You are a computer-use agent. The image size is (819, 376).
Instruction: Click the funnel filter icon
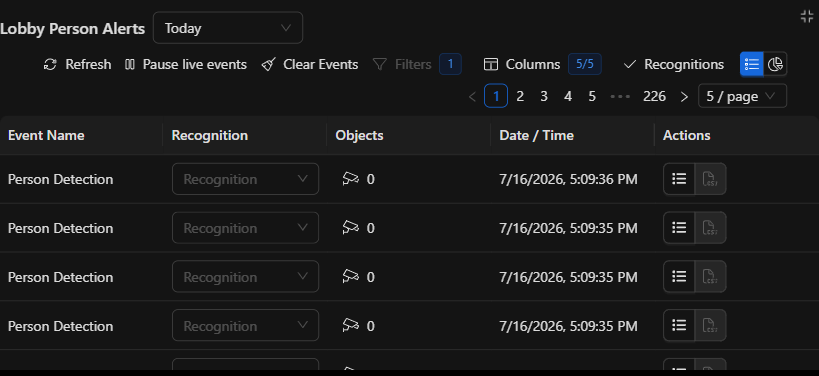380,65
